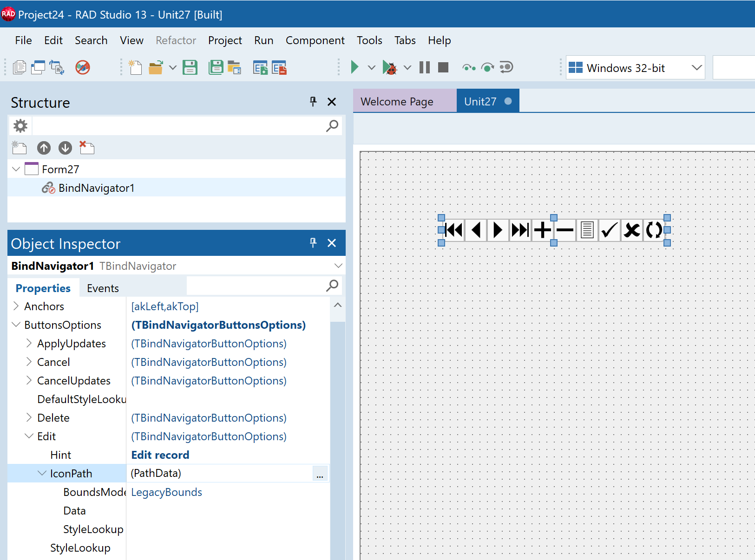
Task: Click the Stop square icon
Action: (443, 67)
